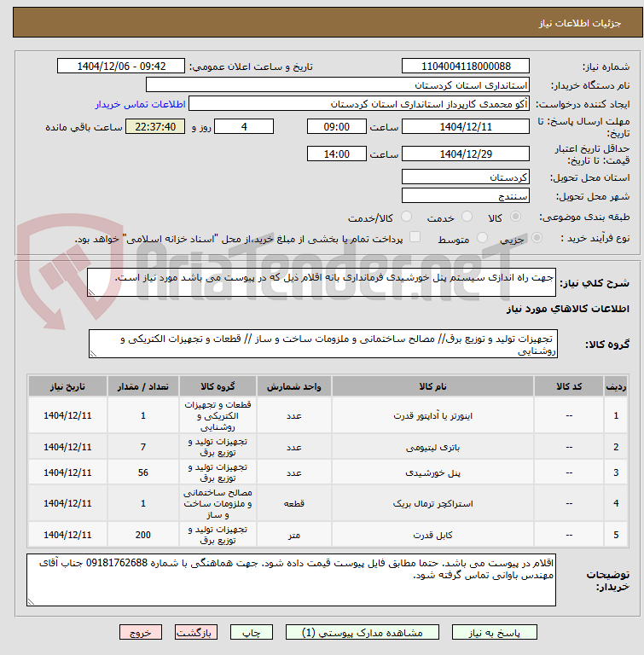Click quantity 7 in lithium battery row
This screenshot has height=655, width=644.
(143, 447)
